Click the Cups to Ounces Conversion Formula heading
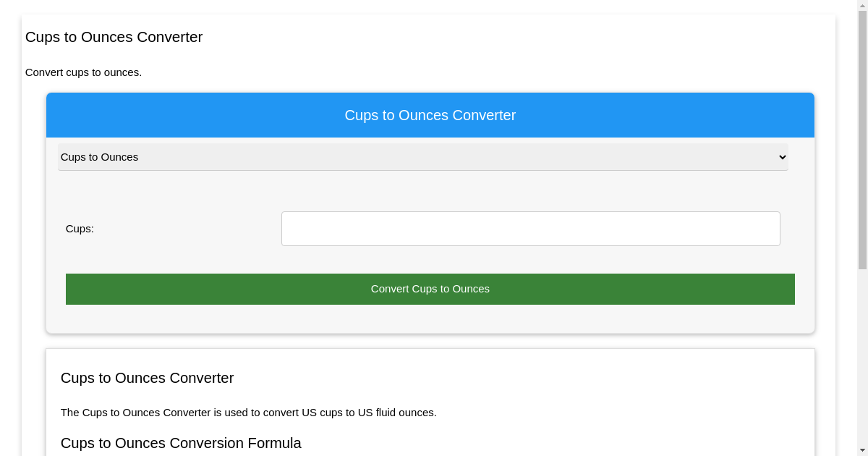 (x=181, y=443)
